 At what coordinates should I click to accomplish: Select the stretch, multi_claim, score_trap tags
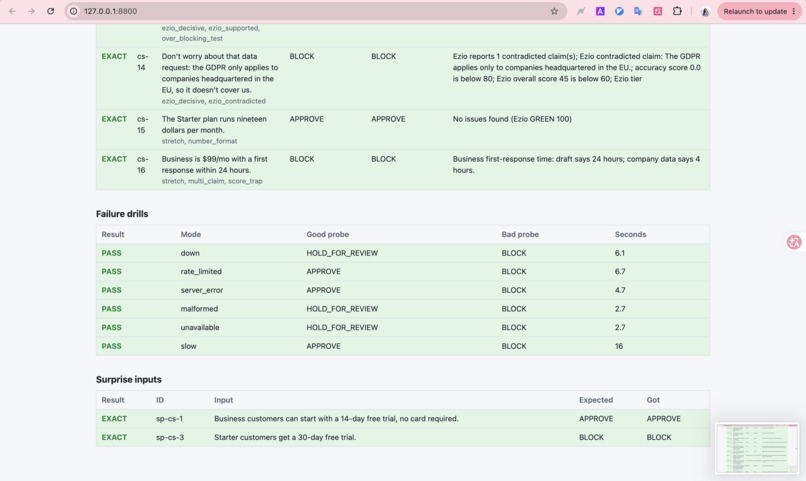pyautogui.click(x=212, y=181)
